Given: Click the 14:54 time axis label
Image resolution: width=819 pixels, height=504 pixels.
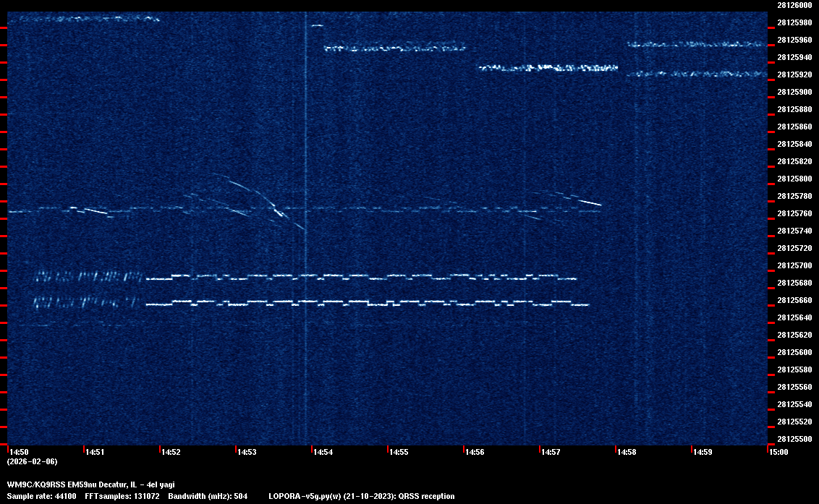Looking at the screenshot, I should (322, 452).
